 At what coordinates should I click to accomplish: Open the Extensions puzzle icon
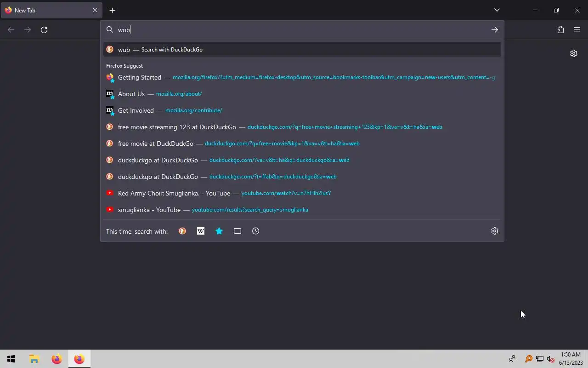(x=560, y=30)
